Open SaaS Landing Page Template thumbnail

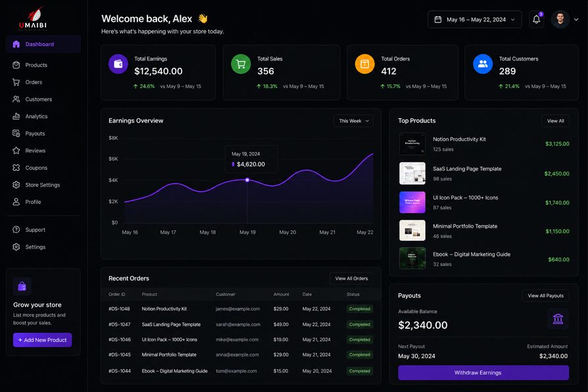[412, 173]
